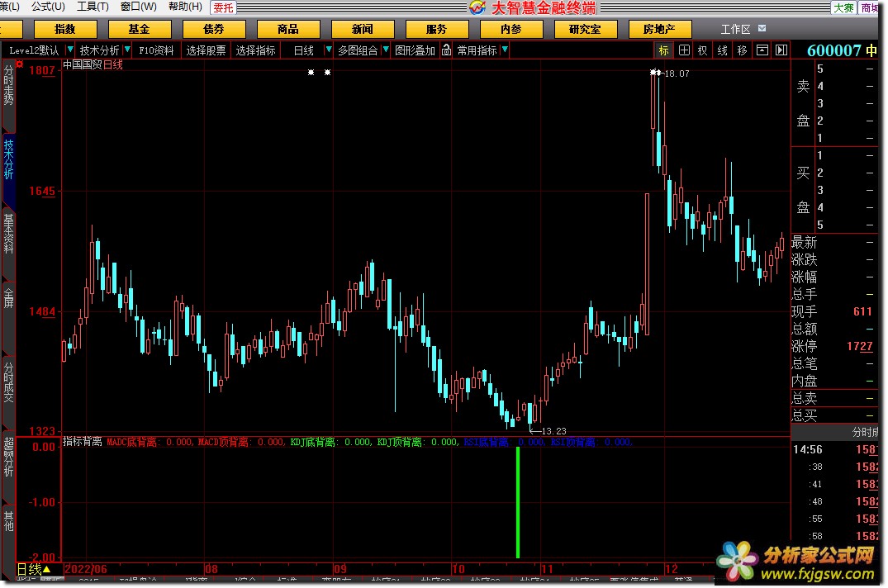Screen dimensions: 888x588
Task: Switch to the 内参 tab
Action: click(x=510, y=29)
